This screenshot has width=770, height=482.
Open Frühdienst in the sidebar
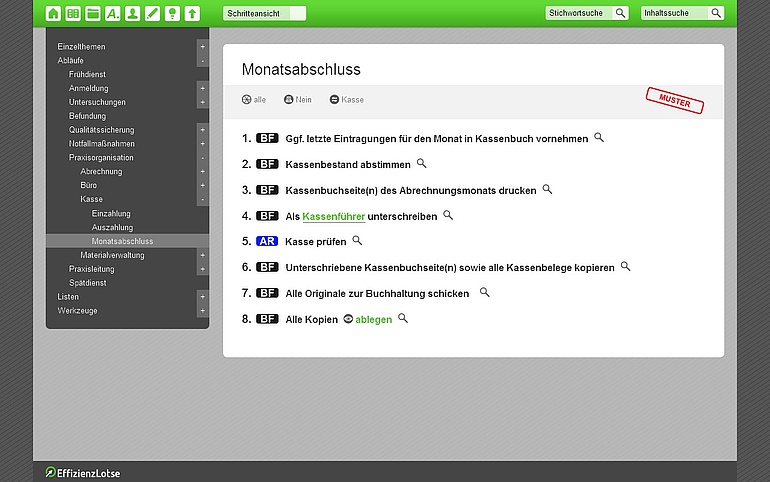pyautogui.click(x=87, y=74)
